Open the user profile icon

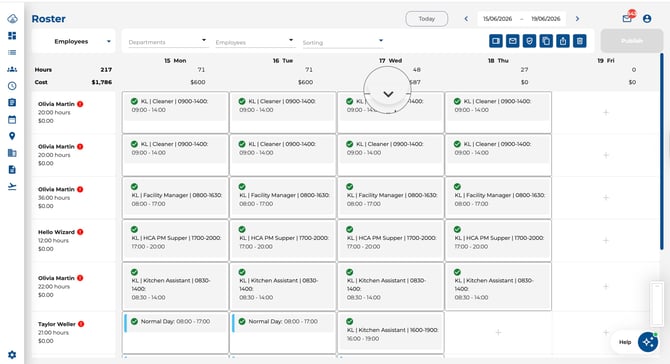point(647,19)
